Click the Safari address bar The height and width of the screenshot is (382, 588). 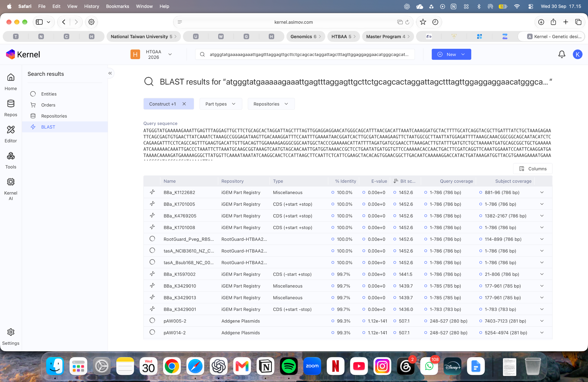(x=293, y=22)
